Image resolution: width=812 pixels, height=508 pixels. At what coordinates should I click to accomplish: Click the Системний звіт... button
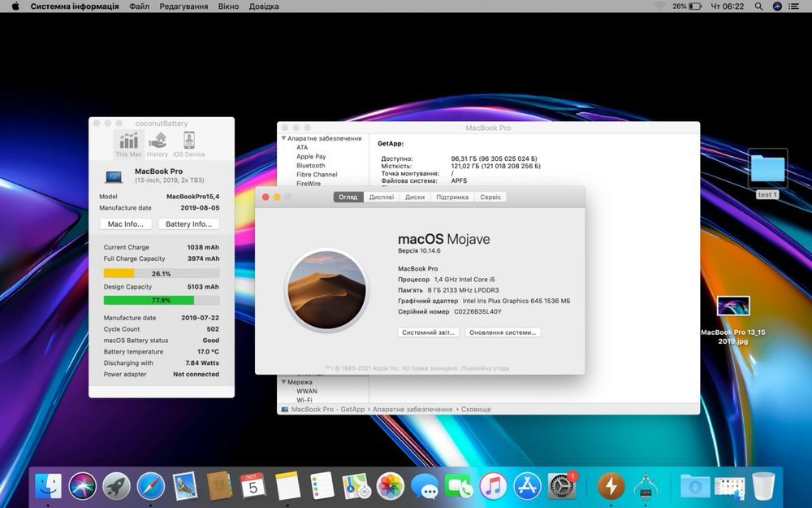[428, 332]
